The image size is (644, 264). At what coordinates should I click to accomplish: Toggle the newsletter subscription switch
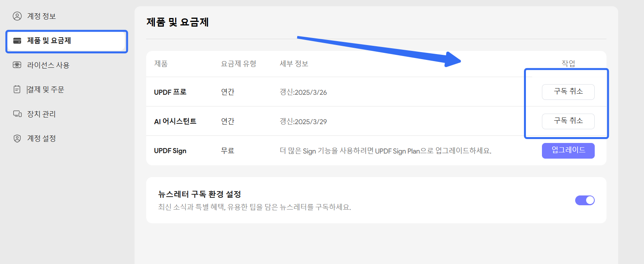pos(585,200)
